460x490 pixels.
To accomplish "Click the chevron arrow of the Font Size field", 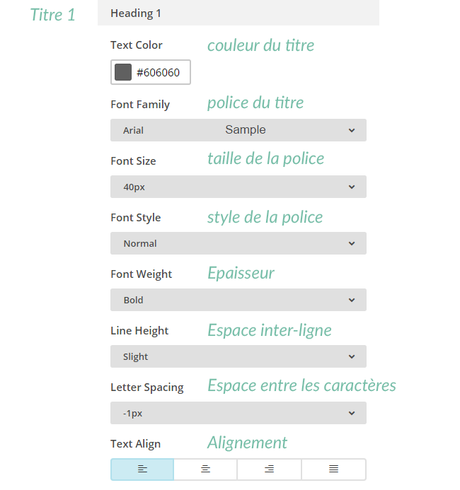I will click(x=352, y=187).
